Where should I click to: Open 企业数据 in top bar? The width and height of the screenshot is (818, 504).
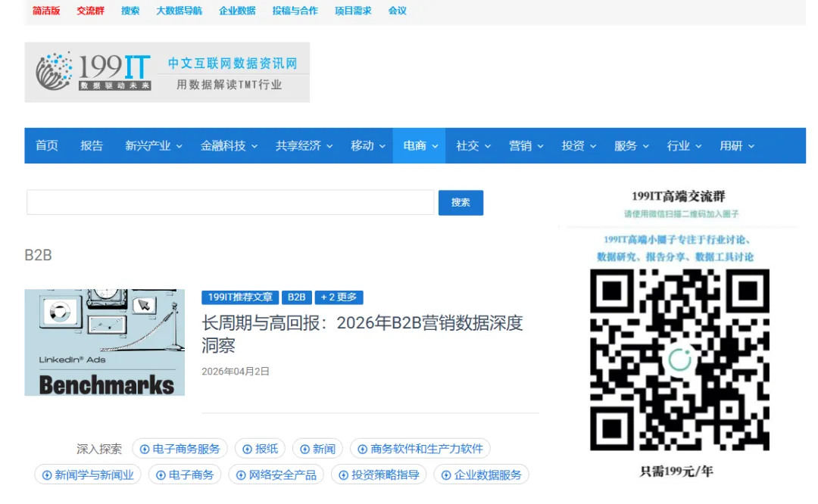[x=237, y=11]
